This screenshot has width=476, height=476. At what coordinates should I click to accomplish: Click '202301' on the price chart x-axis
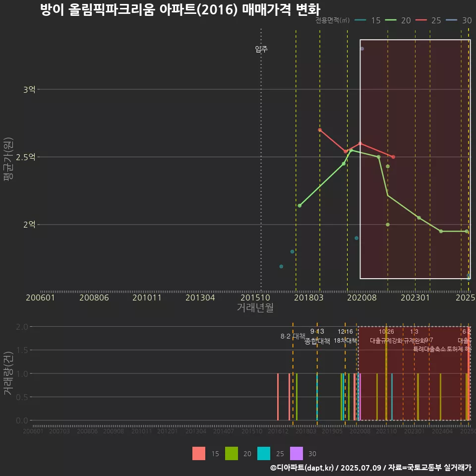point(416,297)
